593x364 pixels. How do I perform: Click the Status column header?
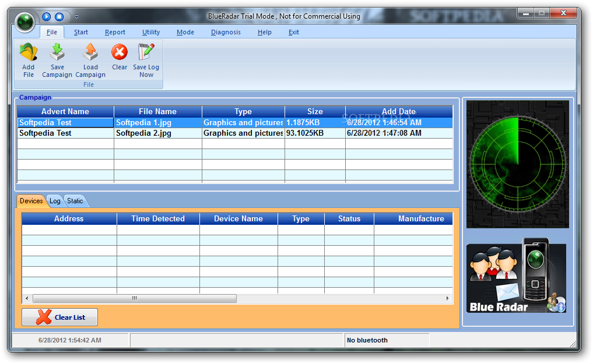[x=349, y=218]
